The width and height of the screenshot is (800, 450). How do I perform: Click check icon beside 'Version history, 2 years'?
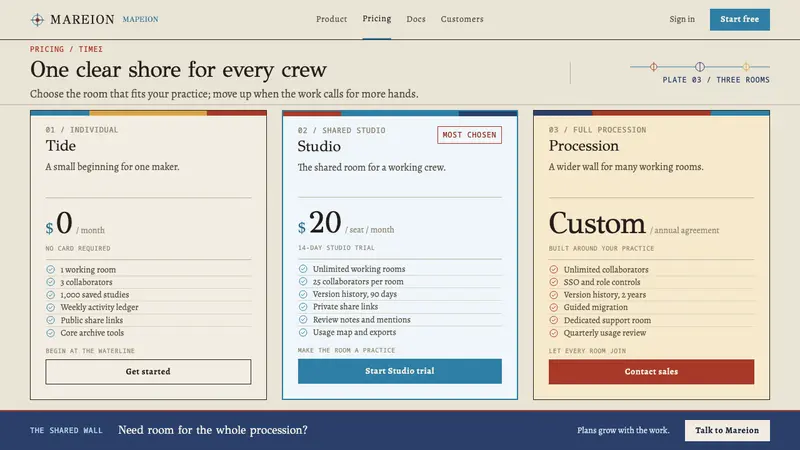(554, 295)
